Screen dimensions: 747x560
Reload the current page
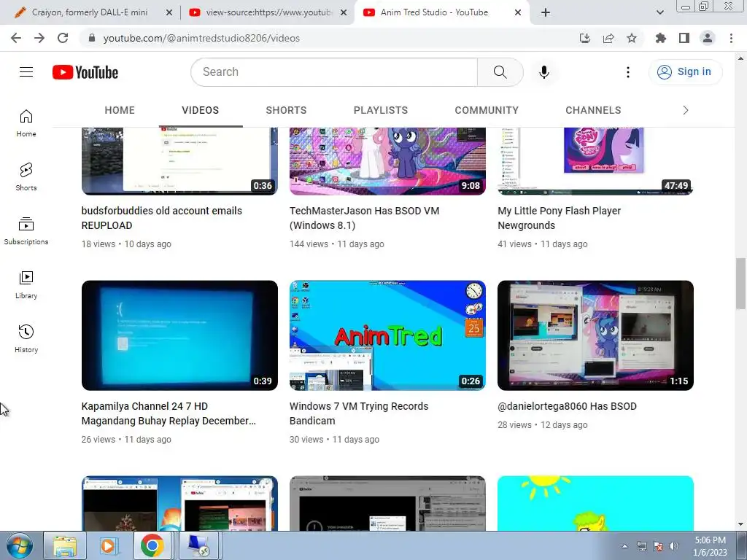pyautogui.click(x=63, y=38)
